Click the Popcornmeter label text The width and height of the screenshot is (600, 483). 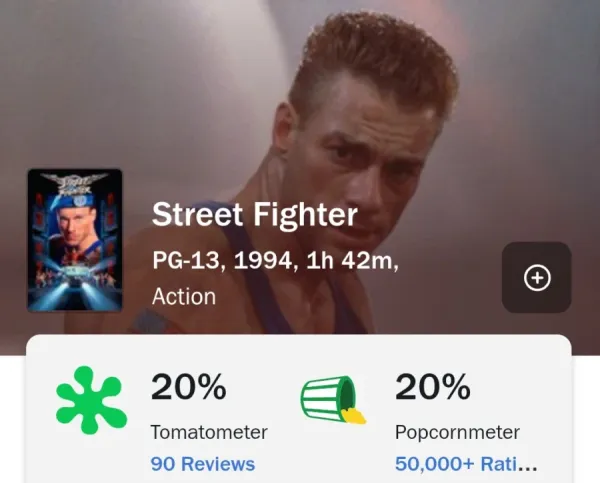point(457,432)
